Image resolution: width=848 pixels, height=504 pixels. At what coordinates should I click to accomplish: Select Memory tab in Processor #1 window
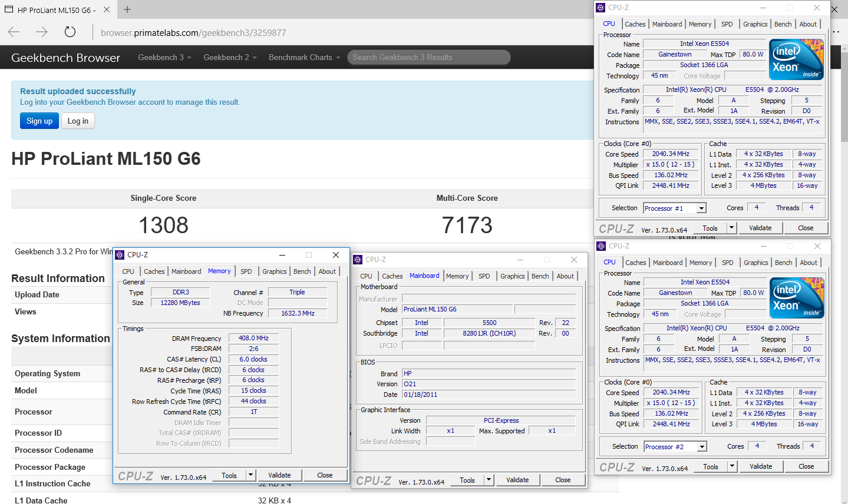(700, 24)
